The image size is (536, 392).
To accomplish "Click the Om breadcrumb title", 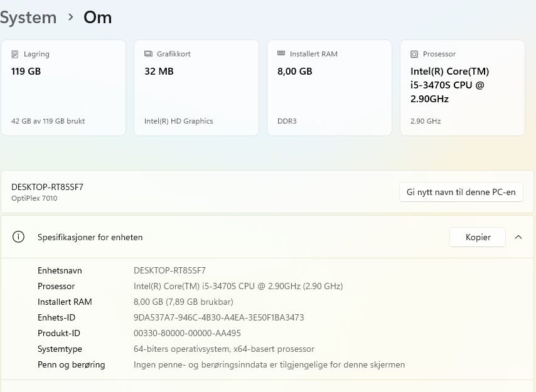I will [x=98, y=18].
